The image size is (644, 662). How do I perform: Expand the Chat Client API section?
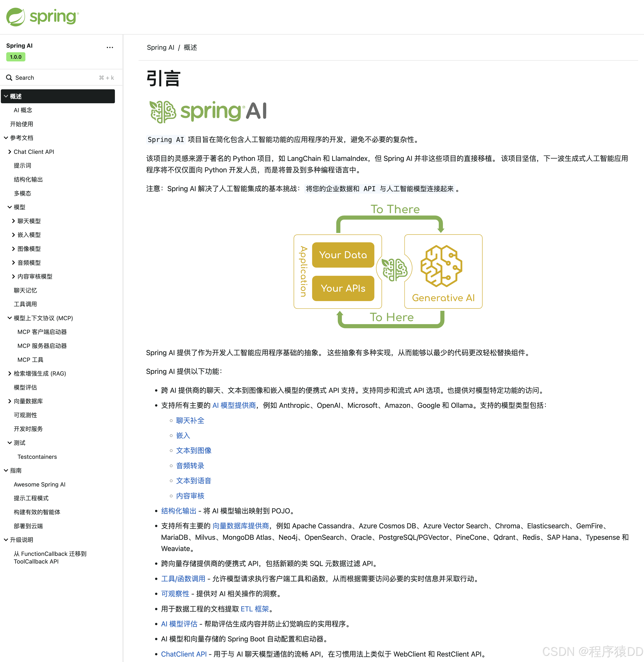click(x=10, y=152)
